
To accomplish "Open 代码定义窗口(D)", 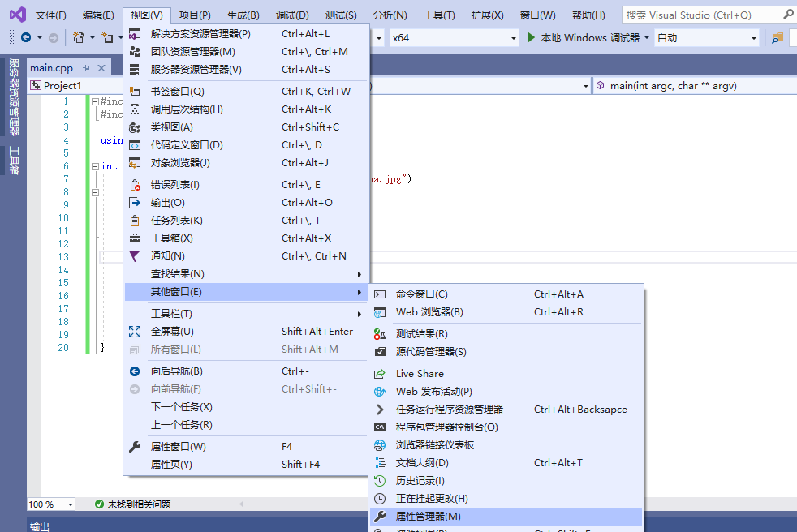I will point(246,145).
